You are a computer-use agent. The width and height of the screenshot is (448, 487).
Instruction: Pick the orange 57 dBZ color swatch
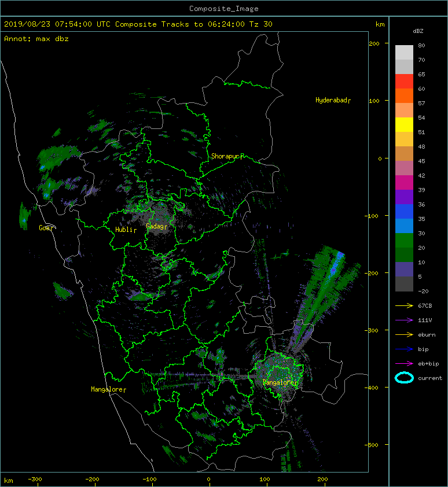coord(404,95)
